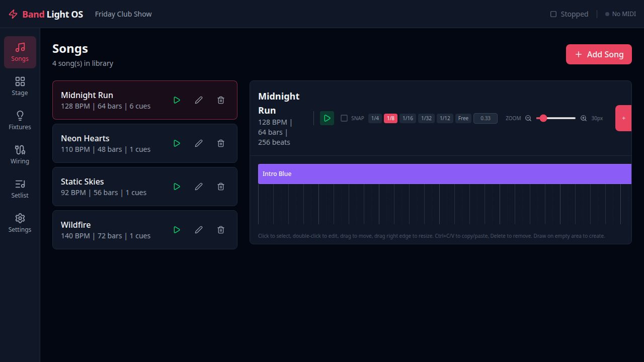The height and width of the screenshot is (362, 644).
Task: Click the Band Light OS lightning logo
Action: pos(13,14)
